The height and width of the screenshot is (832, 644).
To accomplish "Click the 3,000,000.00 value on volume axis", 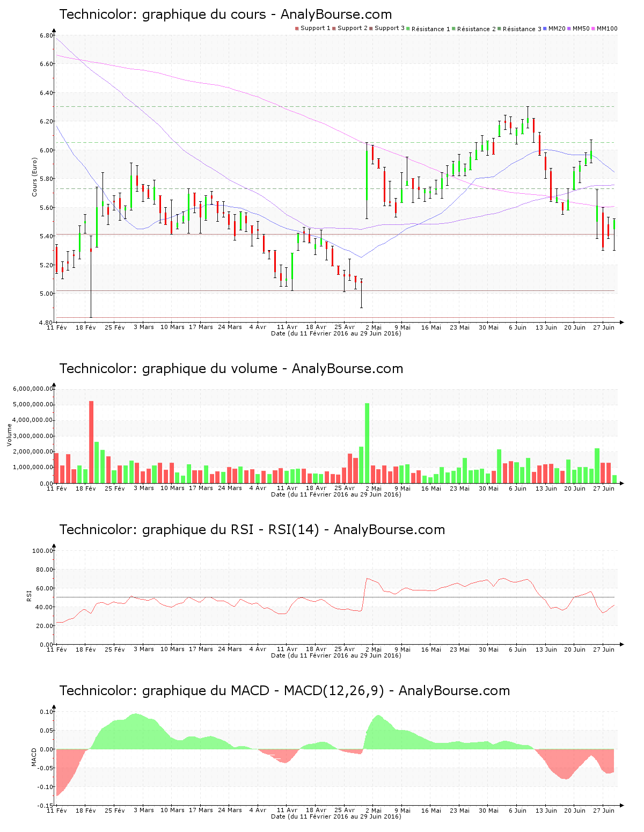I will click(x=33, y=436).
